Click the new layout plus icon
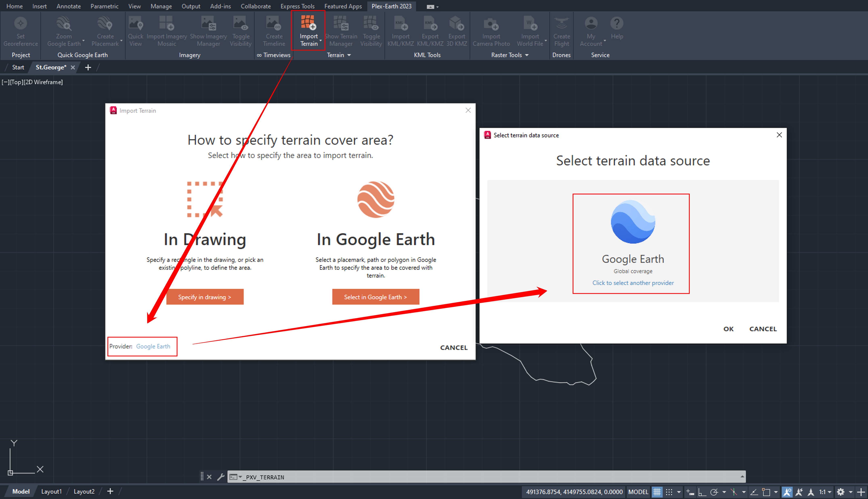This screenshot has width=868, height=499. pyautogui.click(x=110, y=491)
